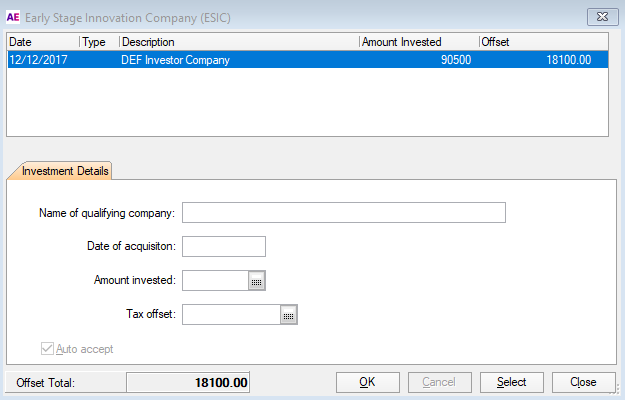The width and height of the screenshot is (625, 400).
Task: Toggle the Auto accept checkbox
Action: tap(46, 349)
